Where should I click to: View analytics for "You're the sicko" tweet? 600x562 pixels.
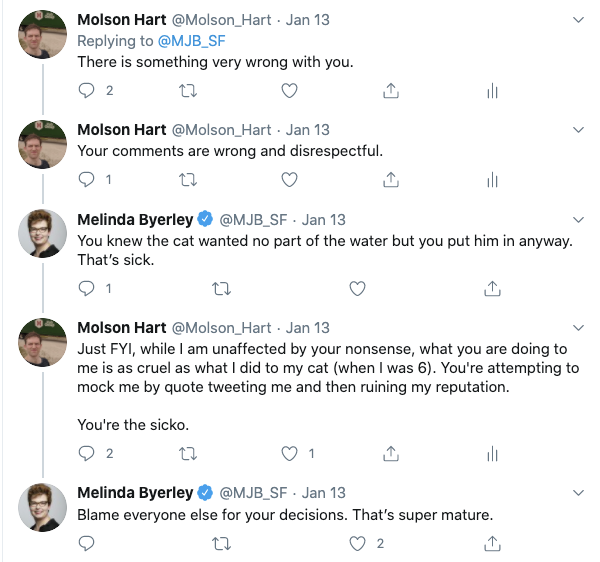[492, 453]
